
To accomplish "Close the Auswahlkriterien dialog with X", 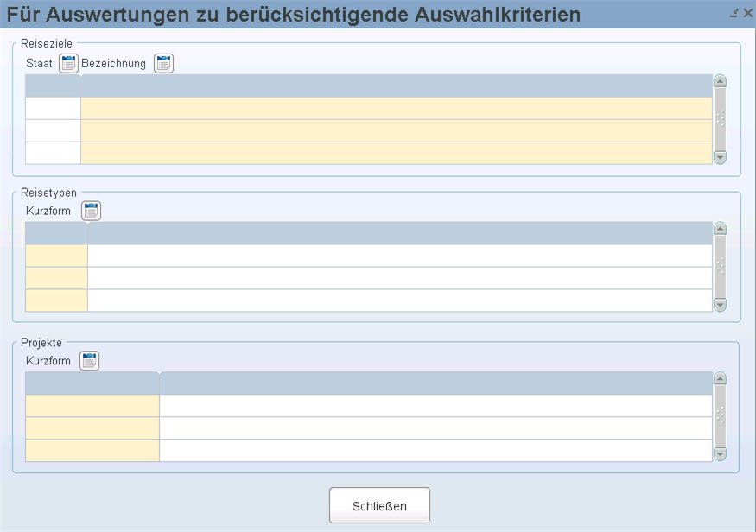I will point(747,13).
